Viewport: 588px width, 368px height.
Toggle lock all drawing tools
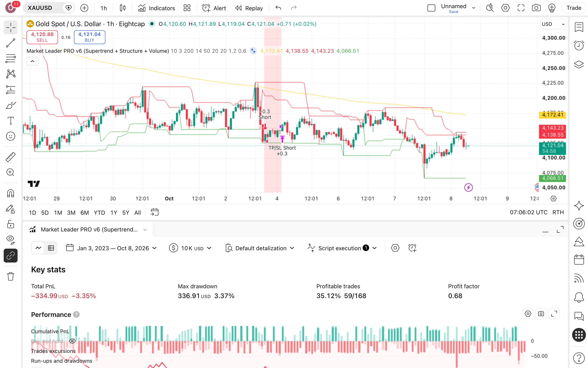click(10, 224)
